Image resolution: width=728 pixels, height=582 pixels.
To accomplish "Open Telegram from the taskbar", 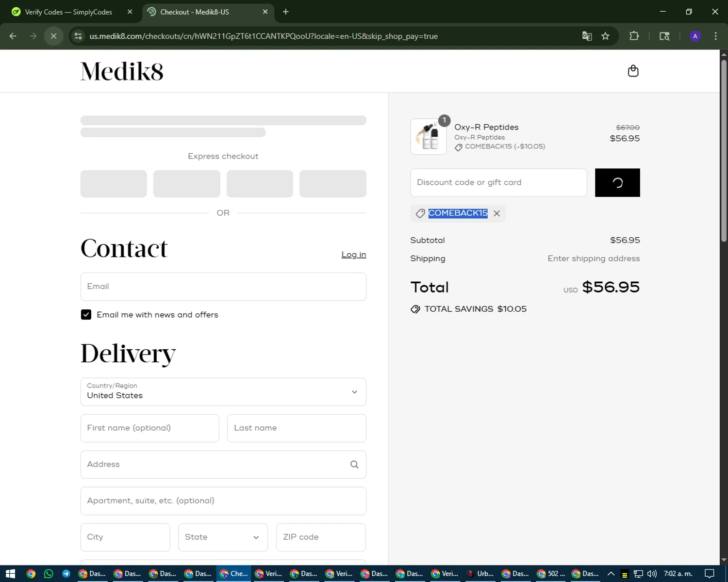I will pyautogui.click(x=66, y=574).
